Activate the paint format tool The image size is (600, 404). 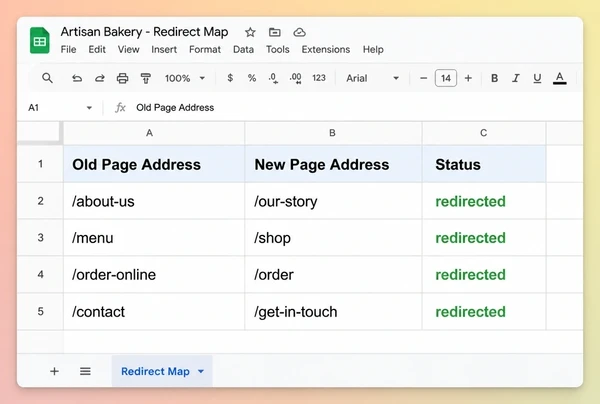(146, 78)
